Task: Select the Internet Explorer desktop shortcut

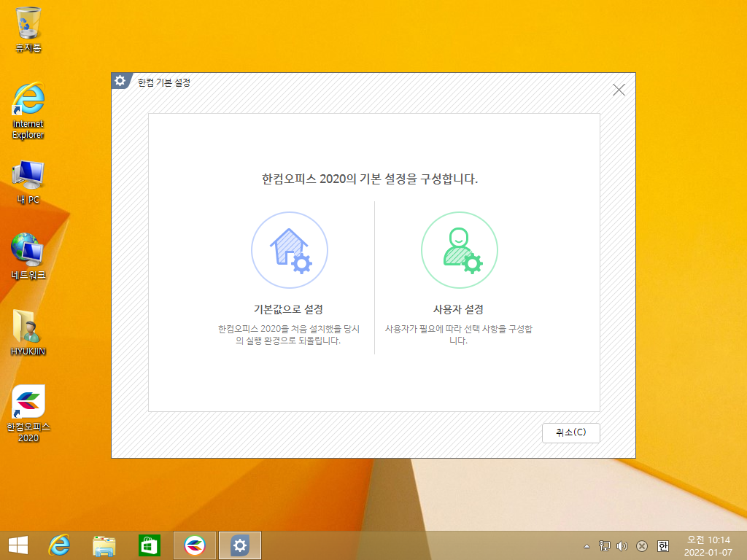Action: pyautogui.click(x=28, y=111)
